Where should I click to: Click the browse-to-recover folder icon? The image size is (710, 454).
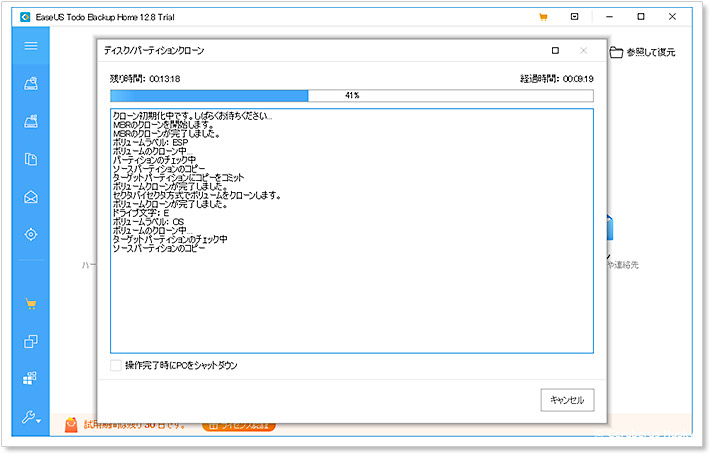(616, 52)
